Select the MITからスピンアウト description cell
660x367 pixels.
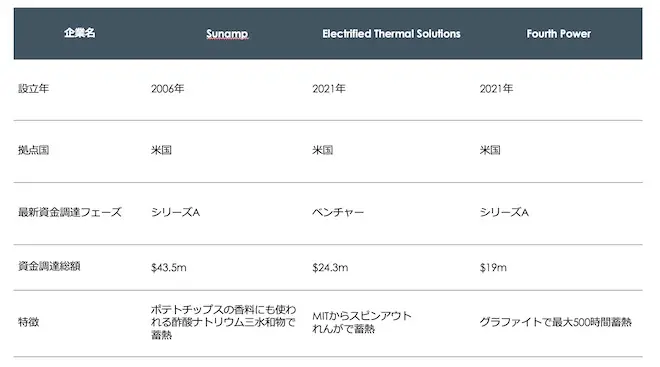[x=362, y=322]
